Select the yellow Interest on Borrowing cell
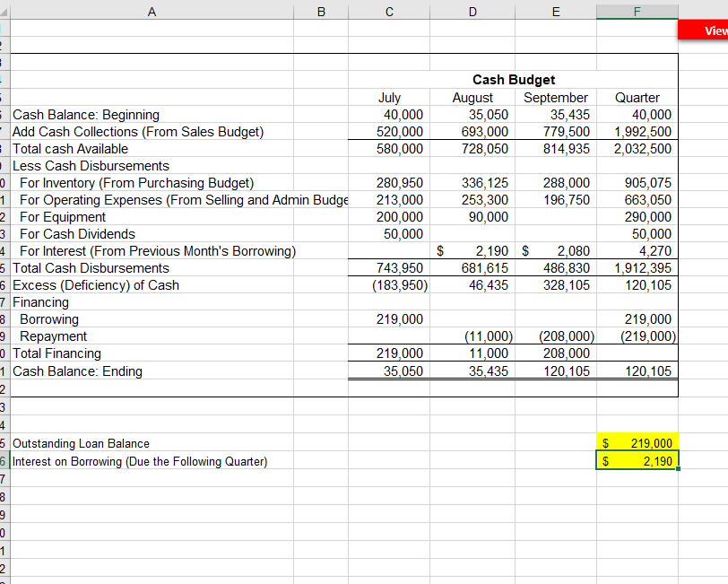The width and height of the screenshot is (728, 584). pyautogui.click(x=637, y=460)
